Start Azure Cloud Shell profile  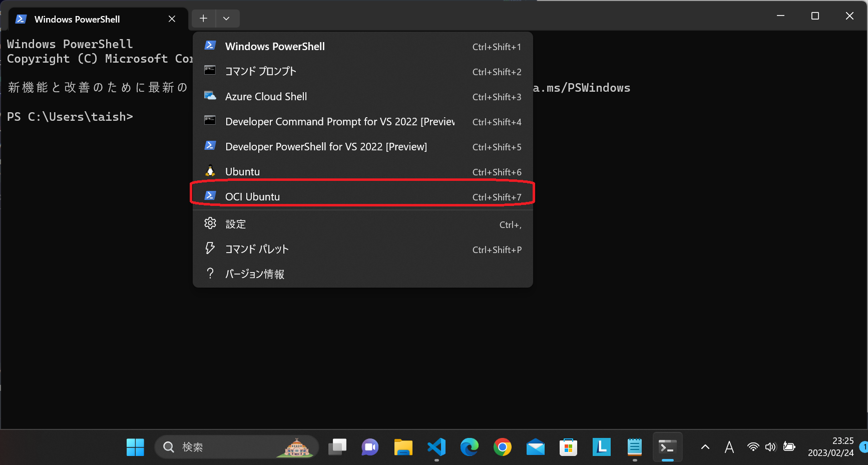[362, 96]
